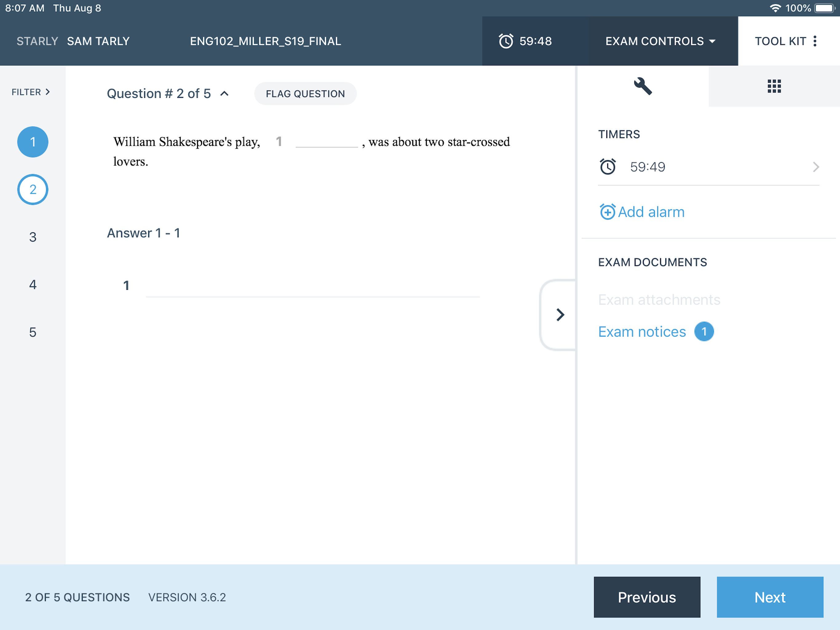Collapse the Question # 2 of 5 chevron

coord(224,94)
